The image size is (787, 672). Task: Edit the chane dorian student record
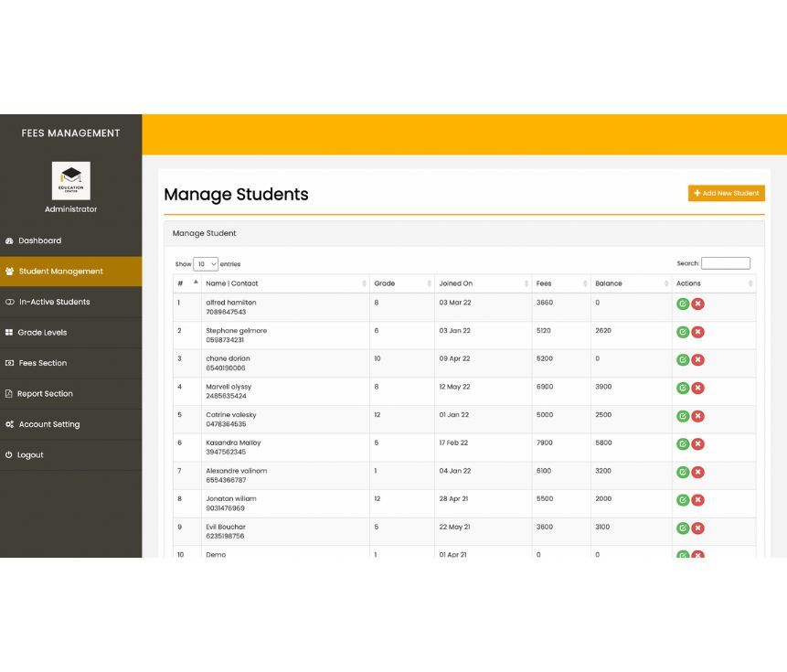point(682,360)
